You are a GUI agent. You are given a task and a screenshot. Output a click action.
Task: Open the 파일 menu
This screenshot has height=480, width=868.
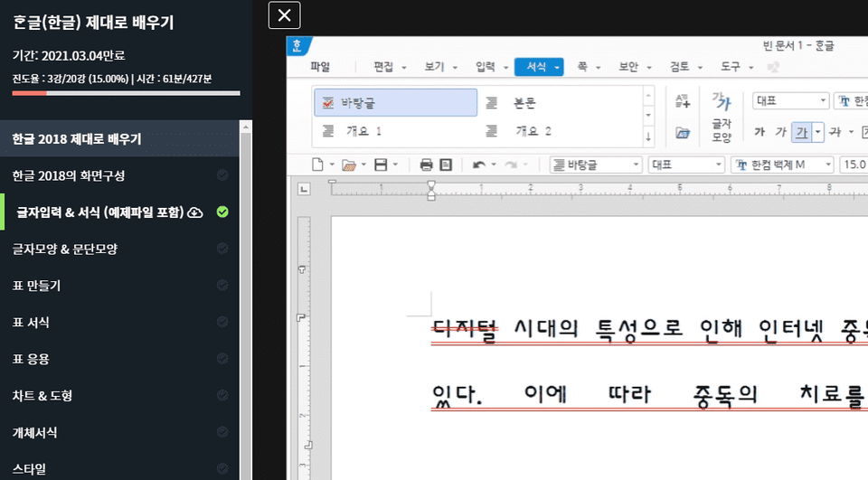(320, 67)
